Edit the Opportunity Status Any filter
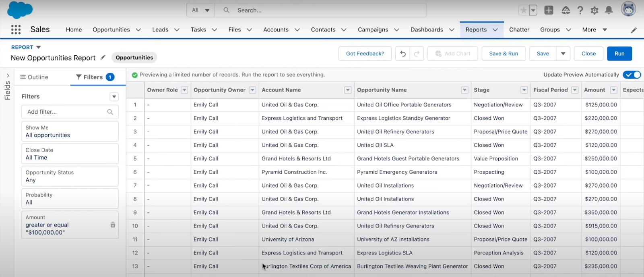 [70, 176]
